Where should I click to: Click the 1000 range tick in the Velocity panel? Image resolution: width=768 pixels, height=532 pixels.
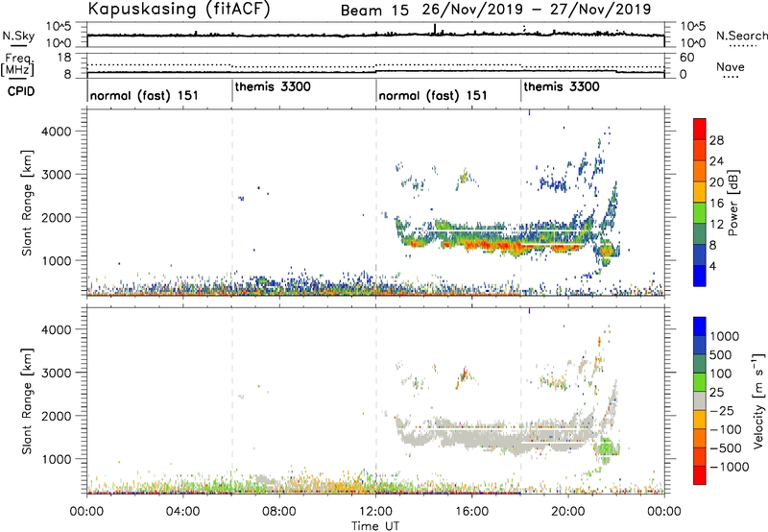coord(56,459)
